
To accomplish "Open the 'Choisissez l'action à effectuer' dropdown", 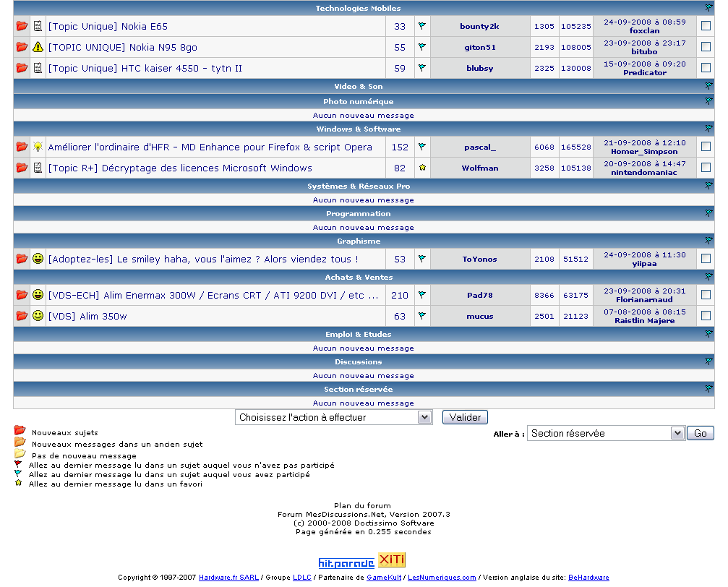I will (333, 417).
